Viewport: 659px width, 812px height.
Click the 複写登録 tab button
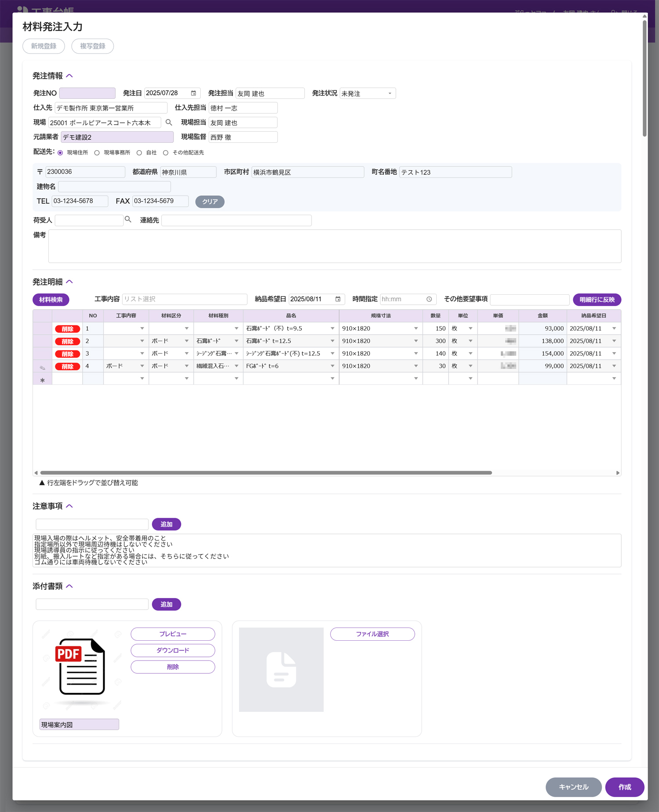point(93,46)
